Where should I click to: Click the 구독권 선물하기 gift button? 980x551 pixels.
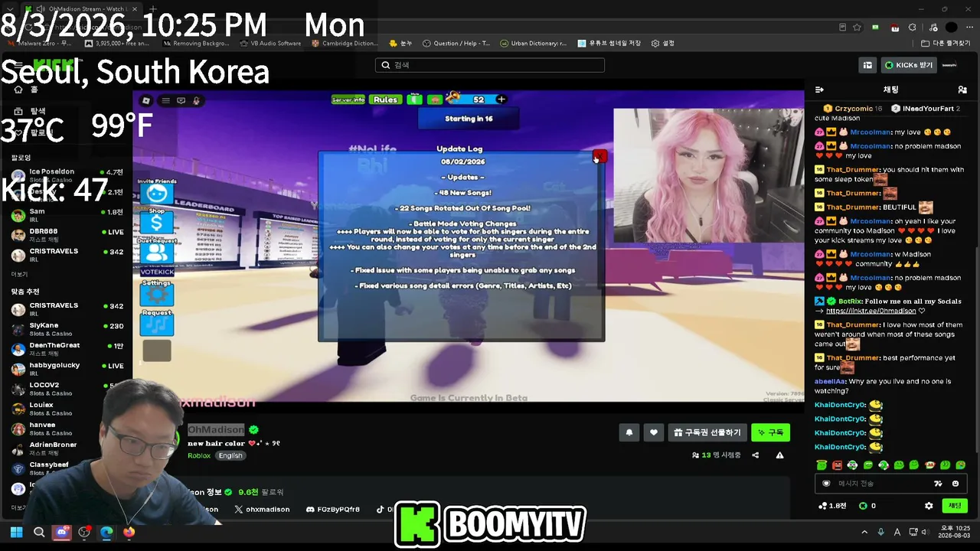[707, 432]
